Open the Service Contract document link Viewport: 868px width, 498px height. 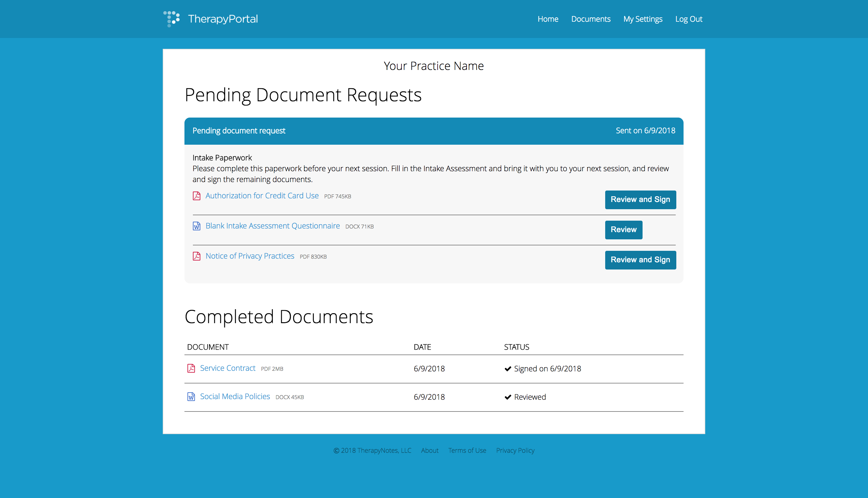click(x=228, y=368)
